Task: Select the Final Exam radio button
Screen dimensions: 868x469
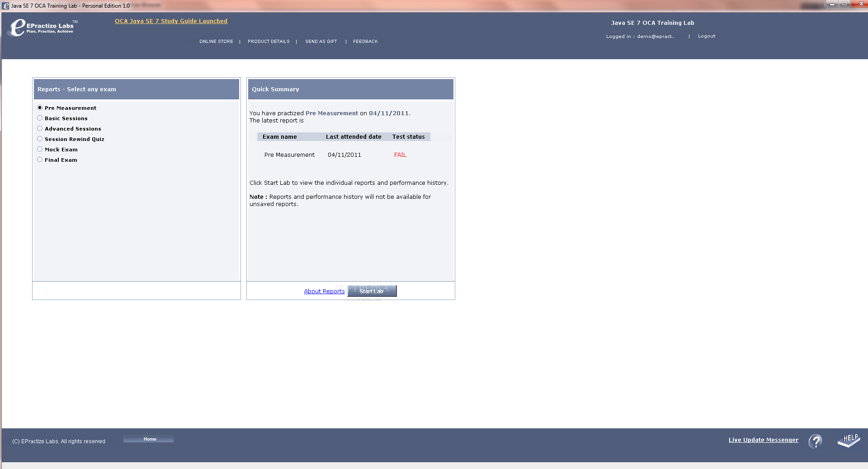Action: point(40,159)
